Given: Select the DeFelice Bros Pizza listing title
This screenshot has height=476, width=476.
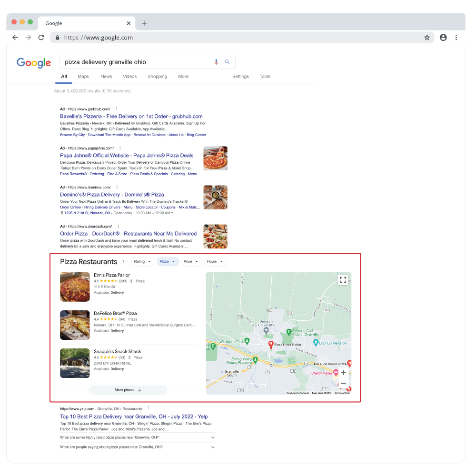Looking at the screenshot, I should (115, 313).
